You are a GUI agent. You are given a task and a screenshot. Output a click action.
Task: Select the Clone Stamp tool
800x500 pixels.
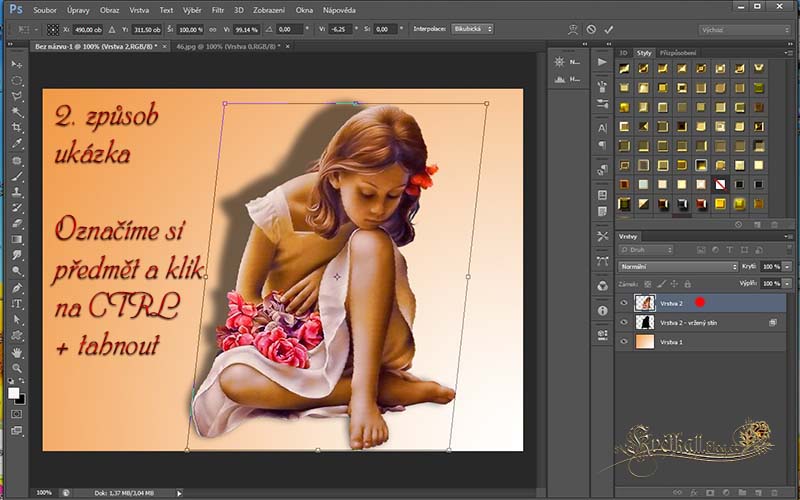[17, 192]
